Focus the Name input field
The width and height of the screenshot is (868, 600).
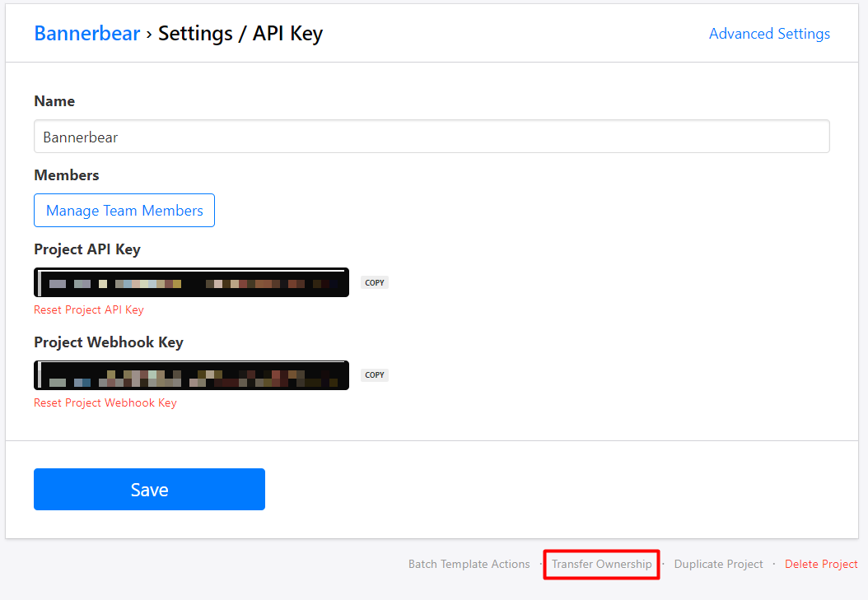432,137
